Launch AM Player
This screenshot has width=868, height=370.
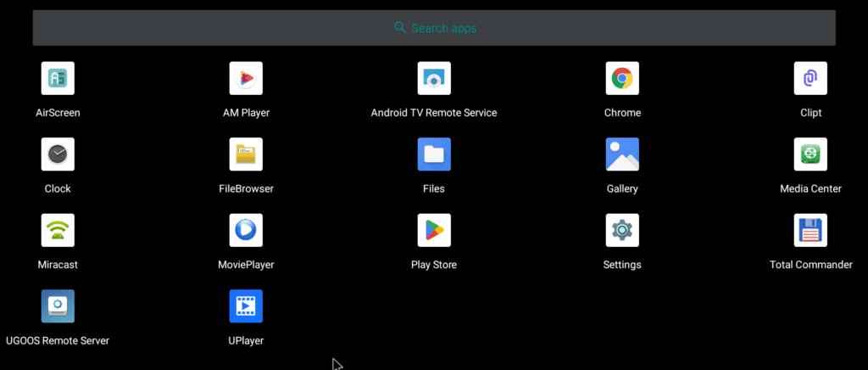pos(246,79)
